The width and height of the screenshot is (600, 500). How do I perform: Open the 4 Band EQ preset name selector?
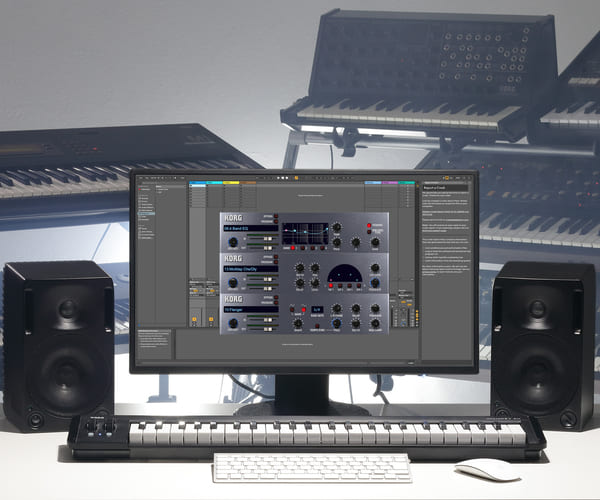pos(250,229)
